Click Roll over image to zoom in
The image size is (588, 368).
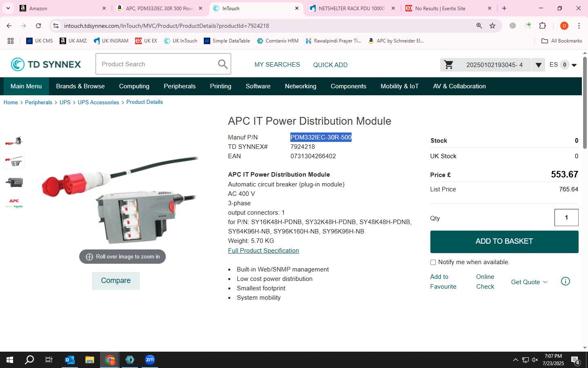click(122, 257)
